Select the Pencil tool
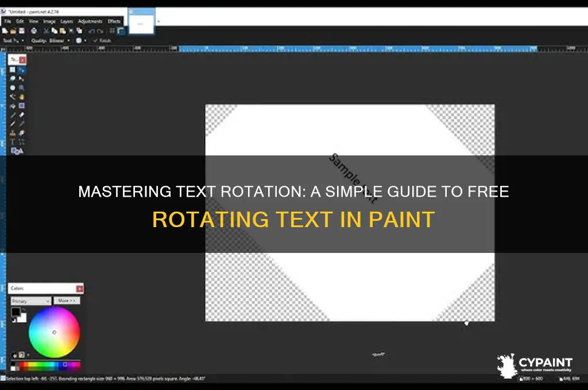Viewport: 588px width, 390px height. click(x=13, y=124)
